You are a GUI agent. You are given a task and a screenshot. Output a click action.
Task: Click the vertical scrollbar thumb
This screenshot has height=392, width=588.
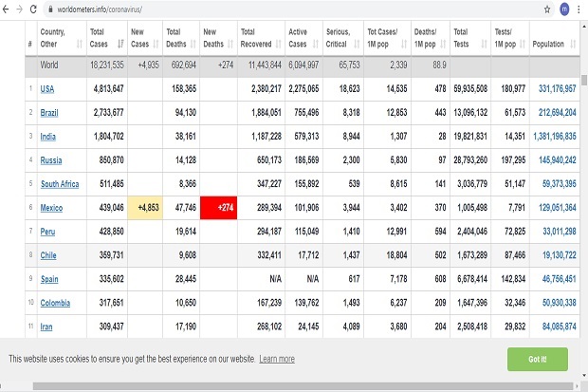click(x=584, y=80)
